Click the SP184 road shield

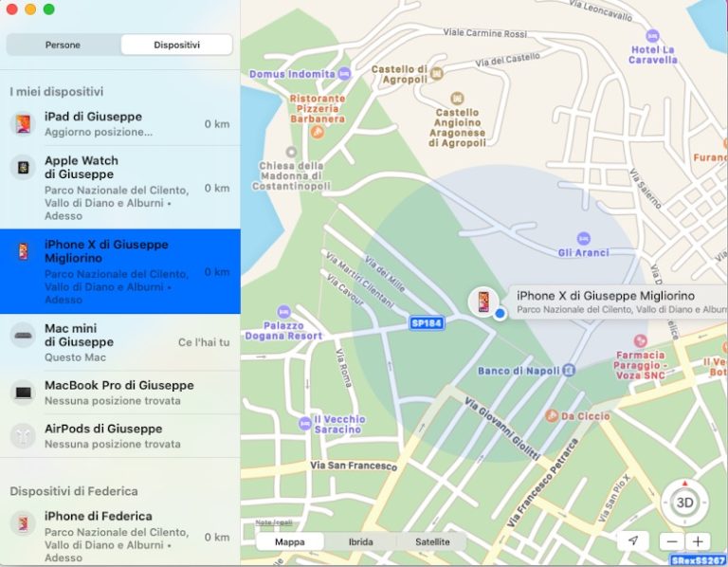click(427, 323)
